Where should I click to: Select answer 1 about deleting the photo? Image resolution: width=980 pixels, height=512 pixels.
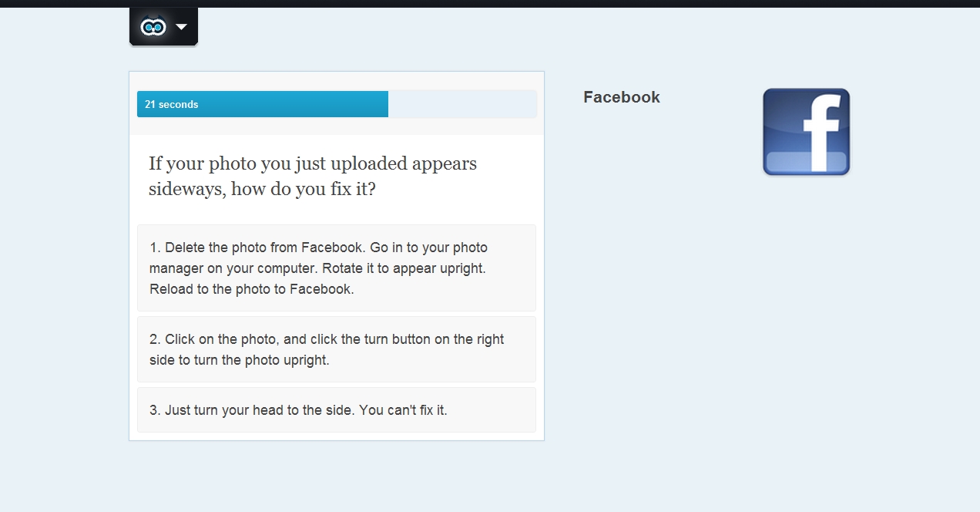(337, 268)
